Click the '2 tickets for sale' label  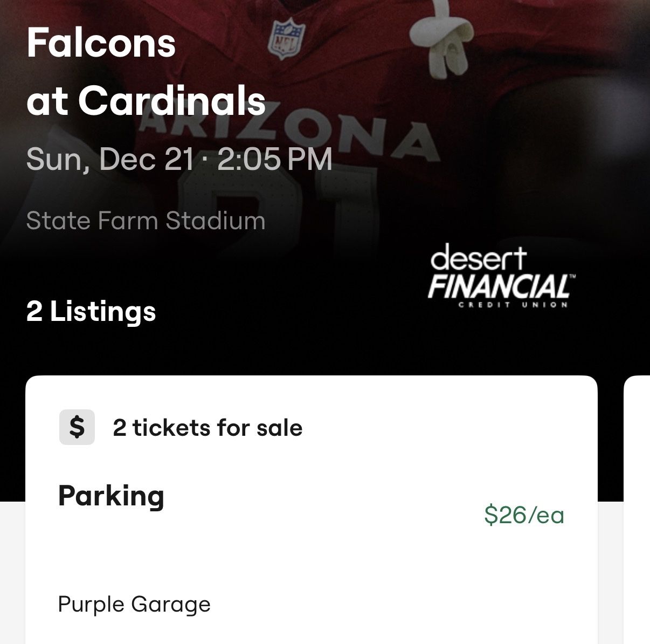[x=207, y=428]
